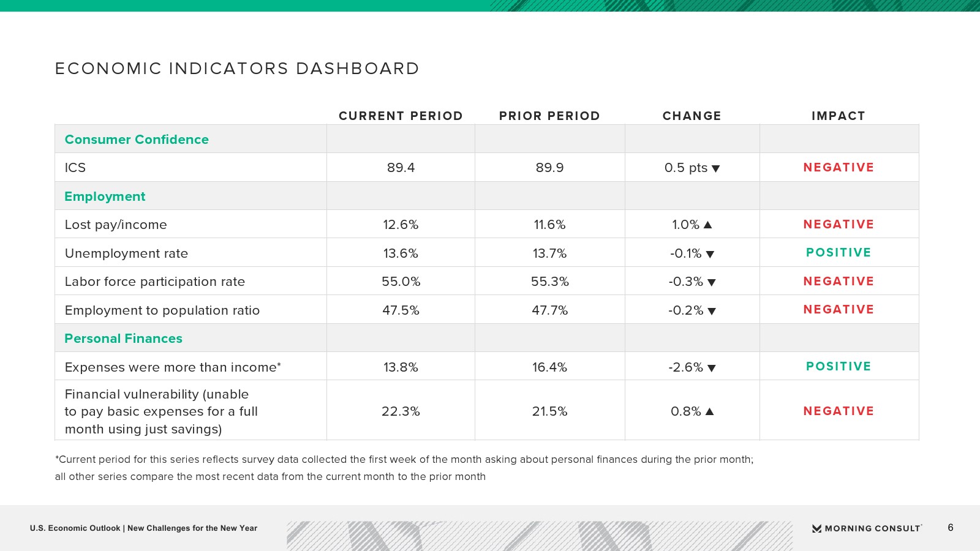Viewport: 980px width, 551px height.
Task: Click the up arrow next to 1.0%
Action: 707,225
